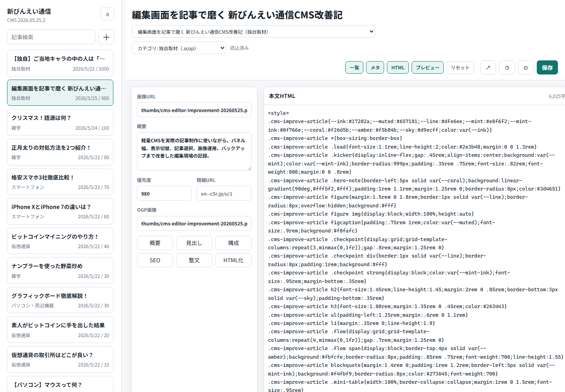Click the 保存 save button
The image size is (565, 392).
click(547, 67)
